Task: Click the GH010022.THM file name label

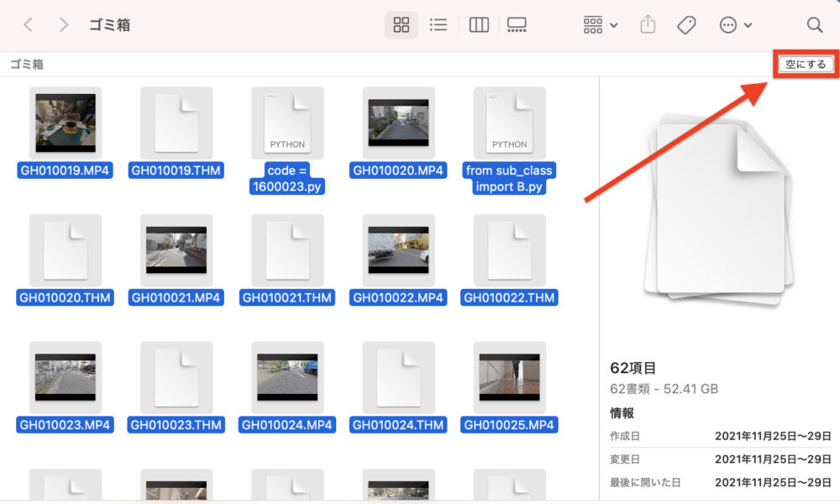Action: (509, 298)
